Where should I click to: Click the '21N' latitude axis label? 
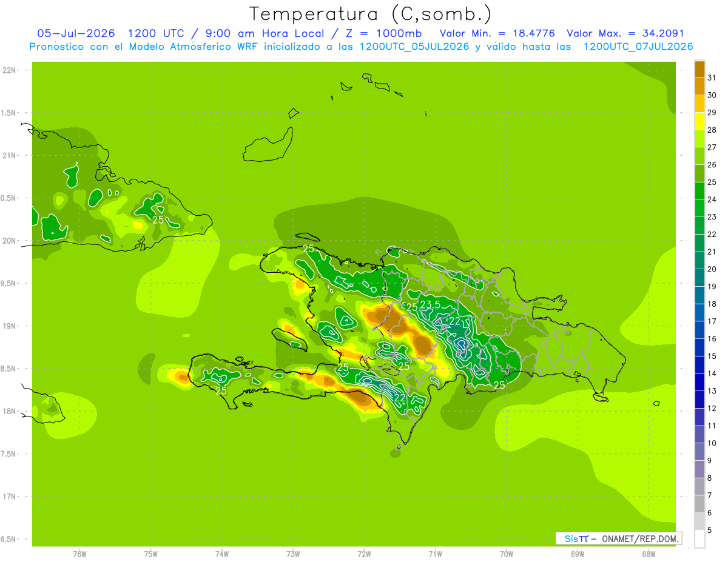pyautogui.click(x=9, y=156)
